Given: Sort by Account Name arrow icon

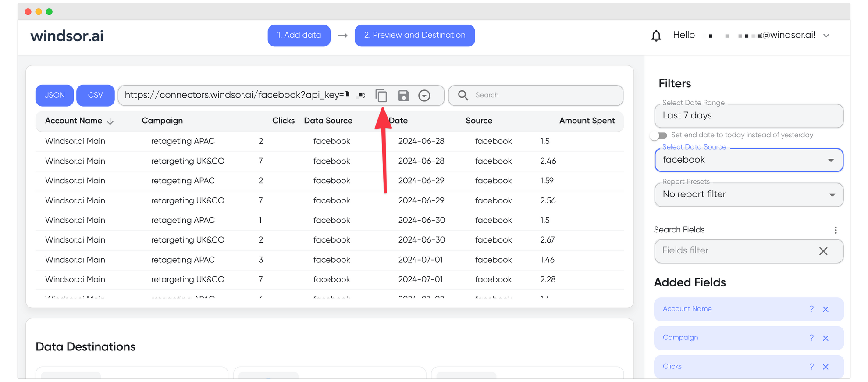Looking at the screenshot, I should point(110,121).
